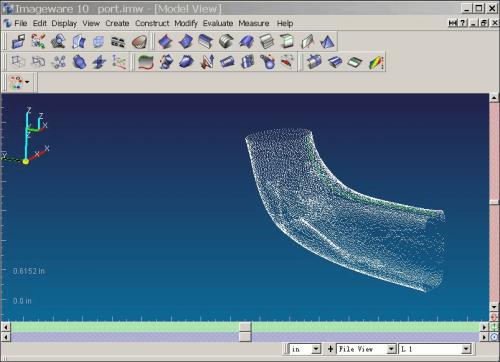Click the green surface with red curve icon
This screenshot has width=500, height=362.
click(x=146, y=62)
